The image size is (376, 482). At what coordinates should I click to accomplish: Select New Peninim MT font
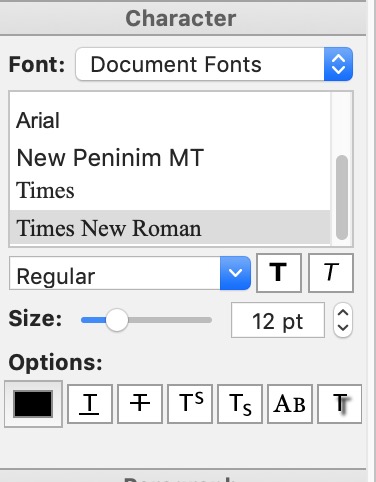[x=170, y=157]
